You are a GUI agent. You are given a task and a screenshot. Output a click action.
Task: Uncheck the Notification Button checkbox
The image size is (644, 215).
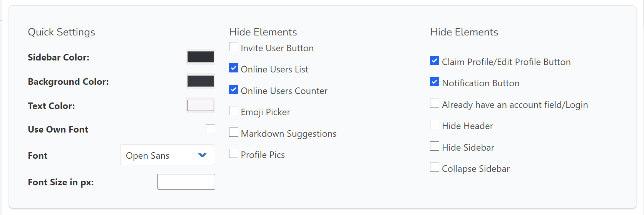pyautogui.click(x=435, y=82)
